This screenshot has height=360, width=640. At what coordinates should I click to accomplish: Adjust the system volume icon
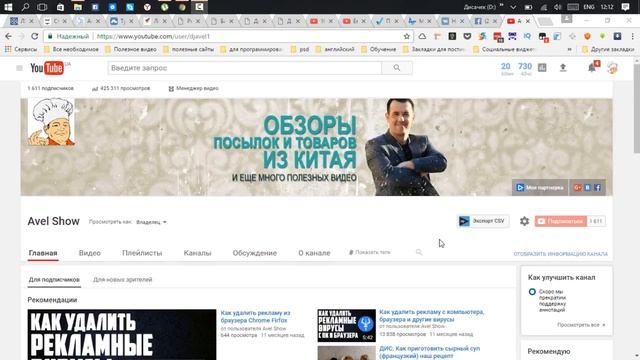tap(558, 7)
